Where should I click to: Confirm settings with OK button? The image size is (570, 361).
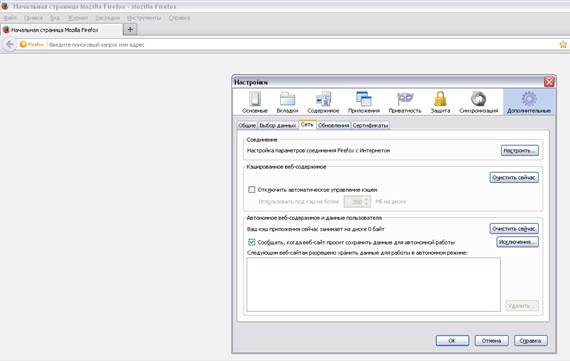click(452, 341)
